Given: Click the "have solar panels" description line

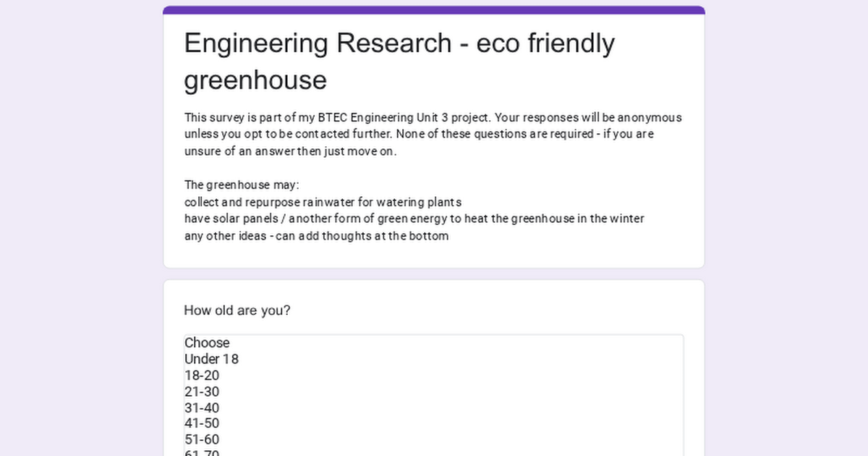Looking at the screenshot, I should (414, 219).
